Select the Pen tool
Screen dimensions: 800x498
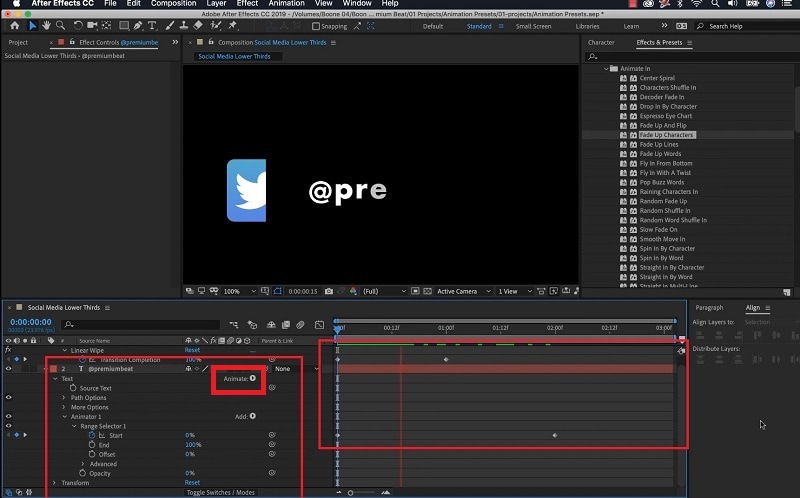tap(138, 26)
